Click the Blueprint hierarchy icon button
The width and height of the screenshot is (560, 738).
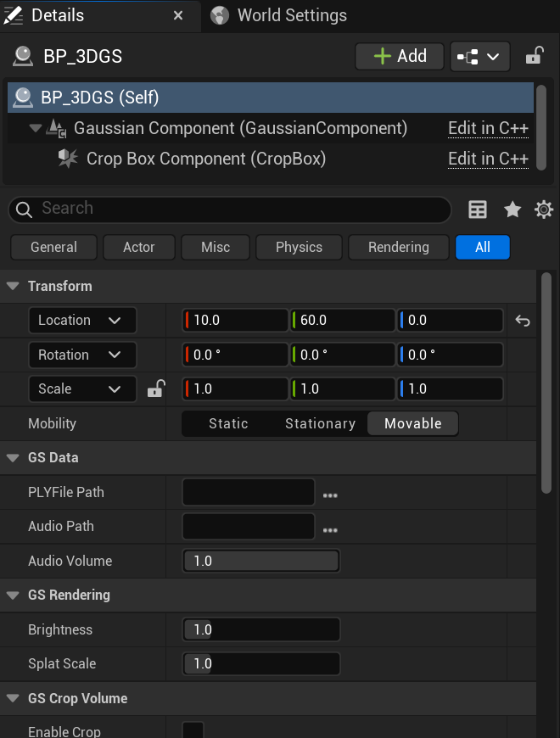tap(480, 56)
